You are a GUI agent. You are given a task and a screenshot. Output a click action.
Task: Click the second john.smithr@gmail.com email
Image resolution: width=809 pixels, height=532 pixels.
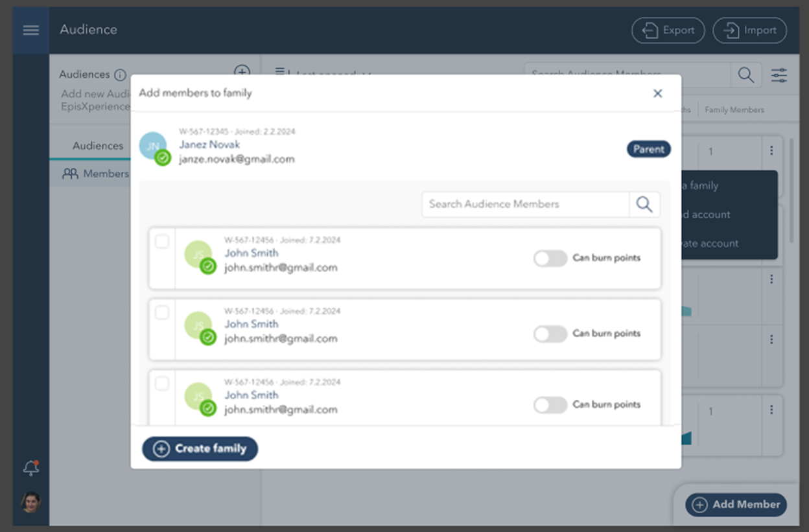coord(281,338)
